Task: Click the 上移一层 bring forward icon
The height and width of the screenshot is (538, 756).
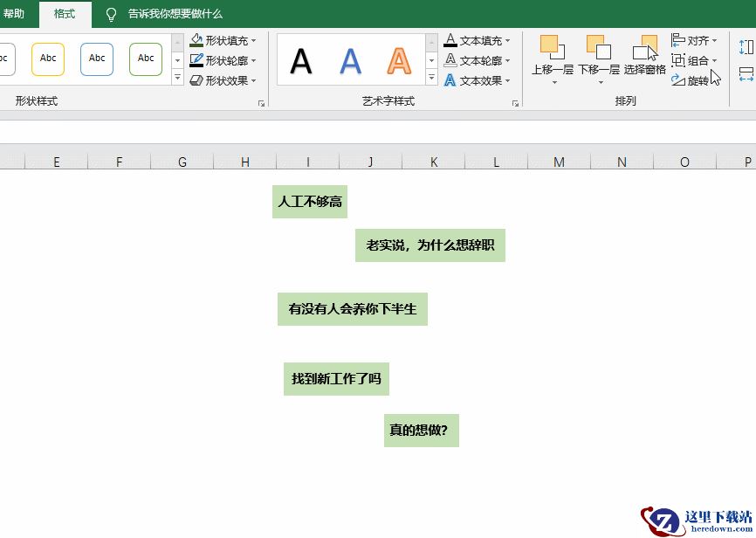Action: coord(552,47)
